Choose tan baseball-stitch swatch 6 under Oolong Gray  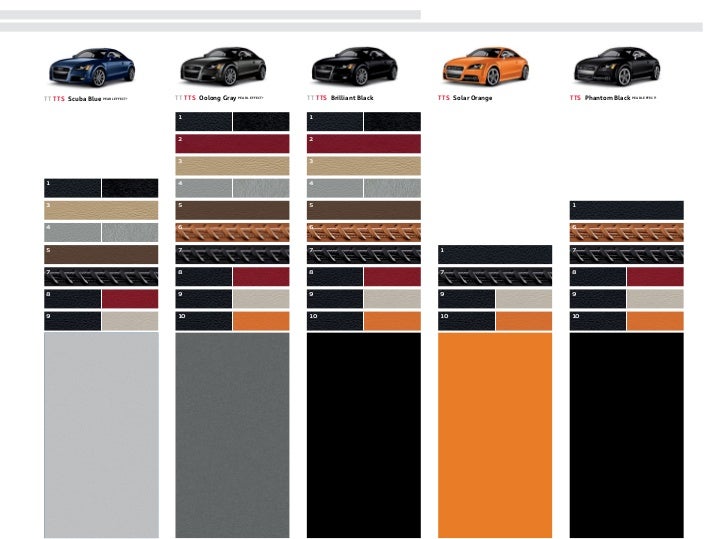232,233
